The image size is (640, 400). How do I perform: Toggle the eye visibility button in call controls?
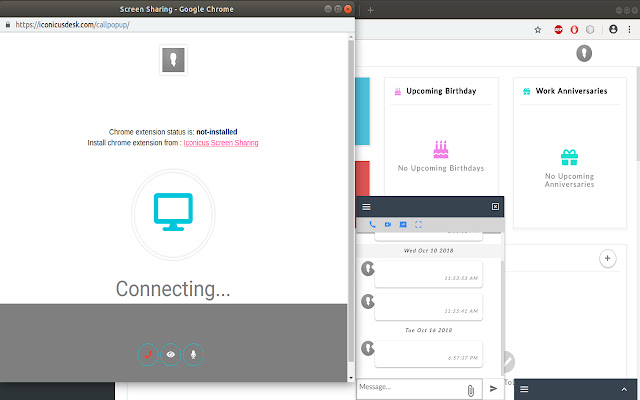[x=171, y=354]
